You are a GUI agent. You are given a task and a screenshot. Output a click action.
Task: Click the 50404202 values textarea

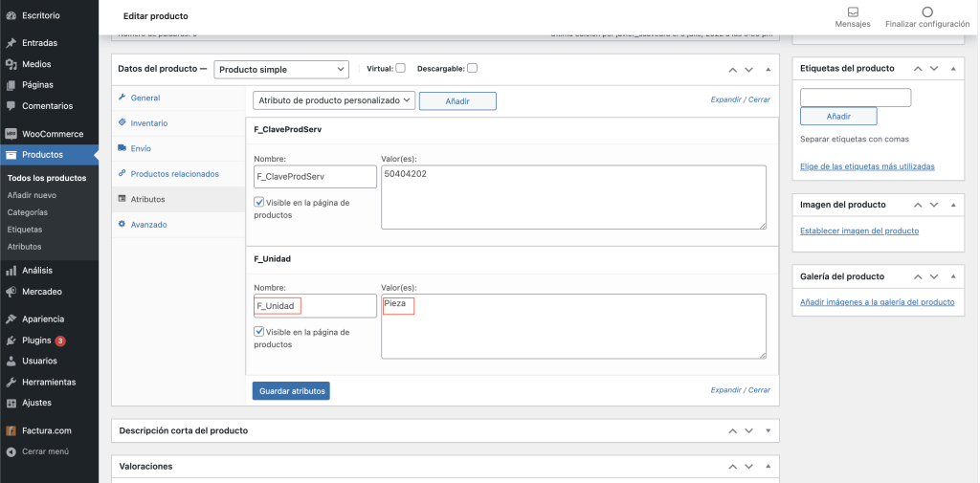[x=574, y=197]
